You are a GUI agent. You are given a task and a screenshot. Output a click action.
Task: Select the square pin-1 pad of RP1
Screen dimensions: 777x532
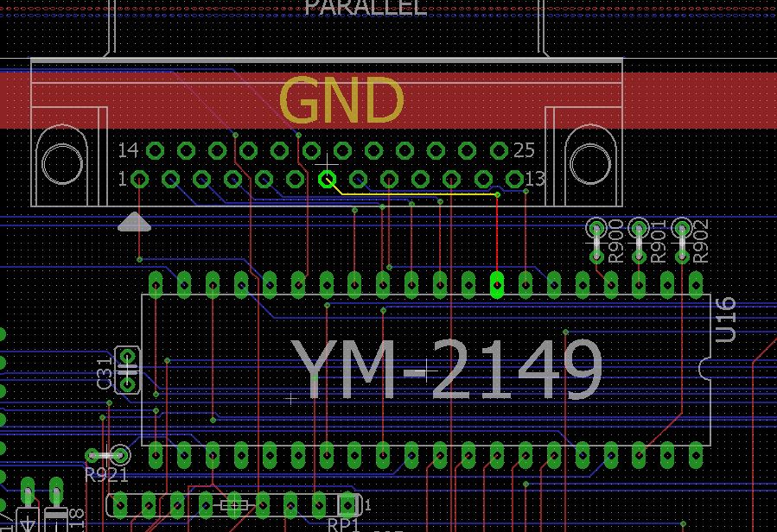tap(348, 505)
